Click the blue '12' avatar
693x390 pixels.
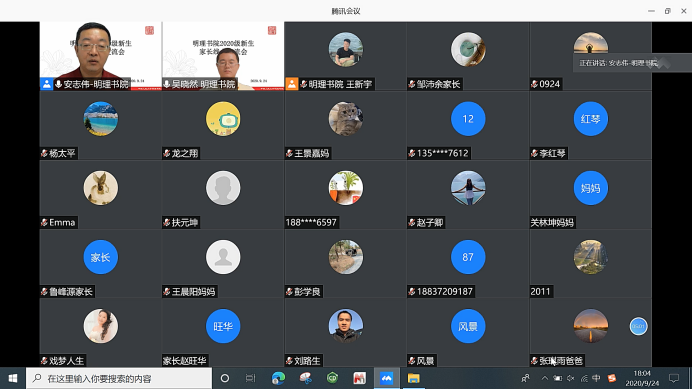468,119
